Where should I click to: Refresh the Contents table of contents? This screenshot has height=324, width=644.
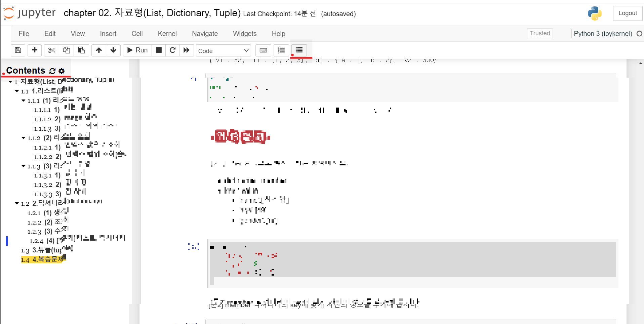tap(52, 71)
